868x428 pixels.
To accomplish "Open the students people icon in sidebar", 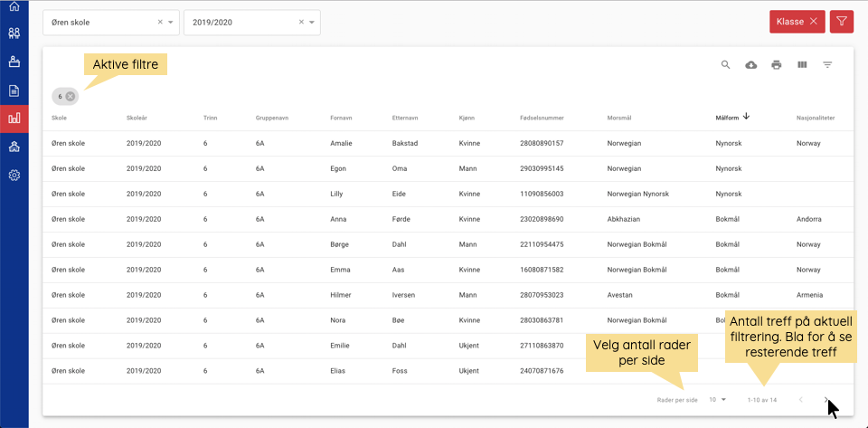I will tap(14, 33).
